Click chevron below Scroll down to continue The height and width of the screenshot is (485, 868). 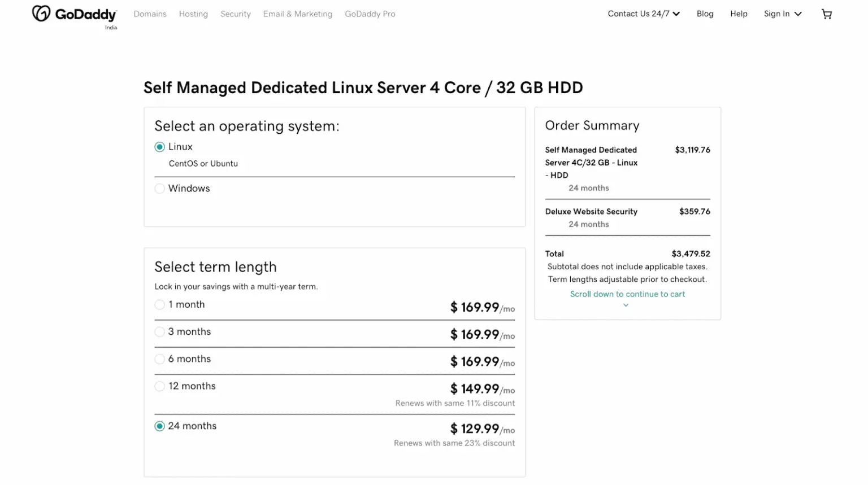(x=626, y=305)
